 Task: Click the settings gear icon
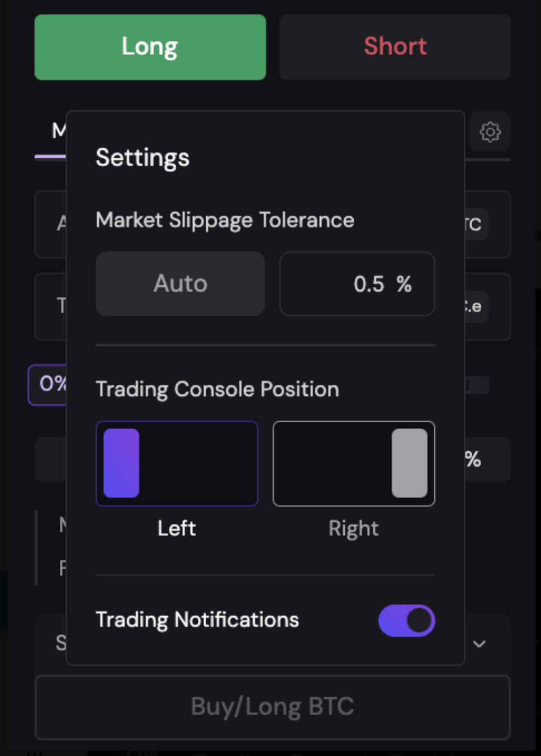pos(490,132)
